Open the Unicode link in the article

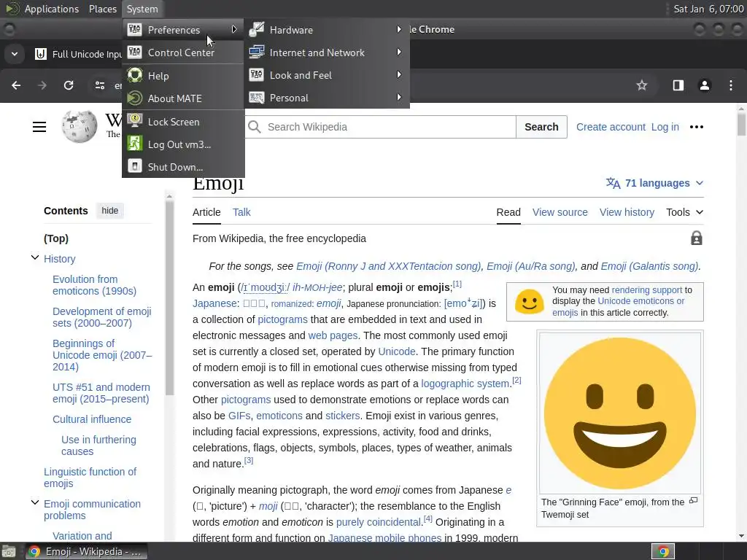pyautogui.click(x=396, y=351)
